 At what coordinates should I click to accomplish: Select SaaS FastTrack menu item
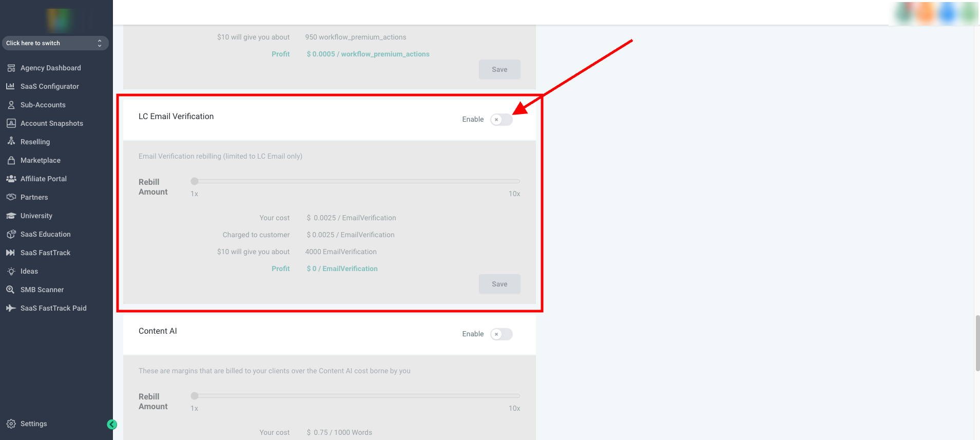[x=46, y=253]
